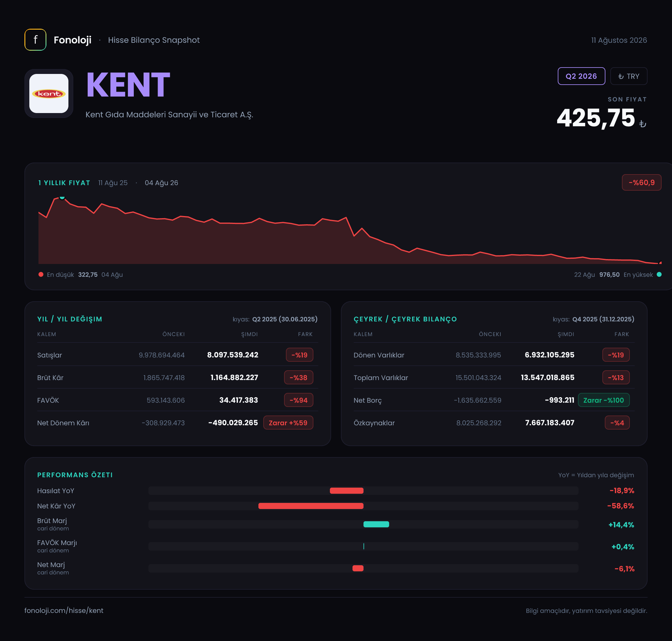The image size is (672, 641).
Task: Click the end-point marker of price line
Action: pos(660,263)
